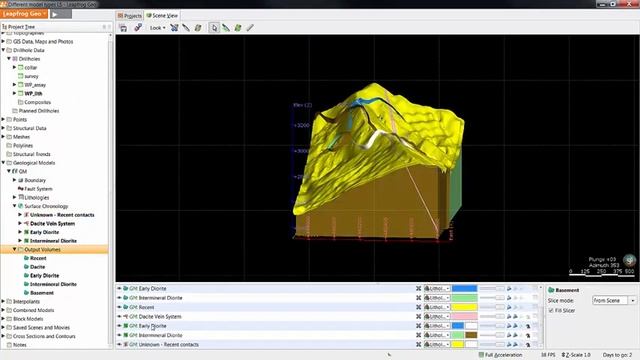This screenshot has width=640, height=360.
Task: Click first surface icon in Dacite Vein System row
Action: click(x=509, y=316)
